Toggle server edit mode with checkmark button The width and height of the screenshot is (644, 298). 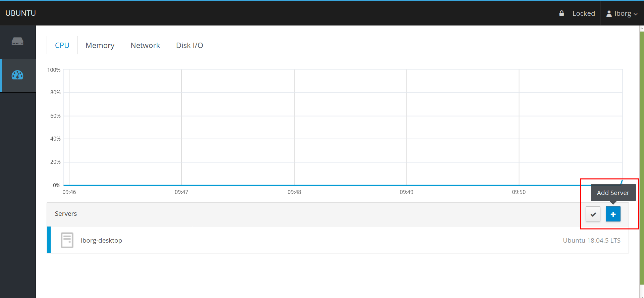click(593, 214)
